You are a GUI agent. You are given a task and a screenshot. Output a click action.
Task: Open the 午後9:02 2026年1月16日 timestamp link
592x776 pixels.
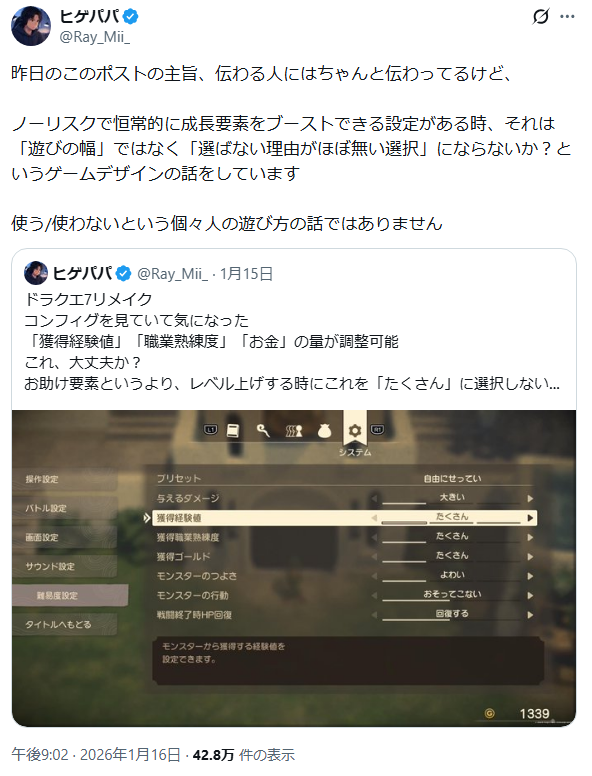(96, 755)
